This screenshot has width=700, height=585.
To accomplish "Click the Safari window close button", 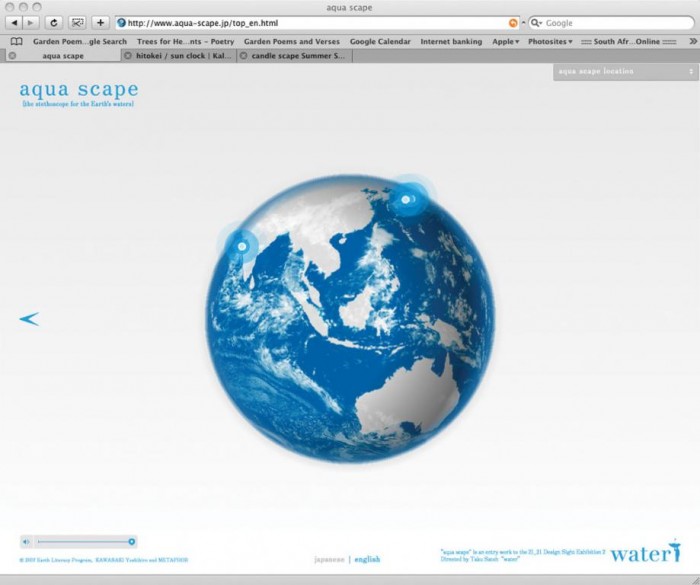I will coord(11,7).
